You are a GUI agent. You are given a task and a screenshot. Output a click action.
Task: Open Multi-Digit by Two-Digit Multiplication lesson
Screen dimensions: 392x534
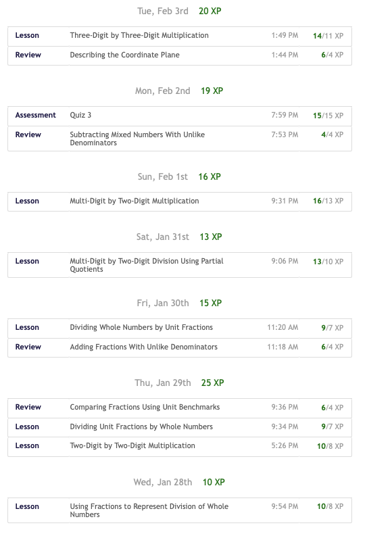click(x=180, y=201)
